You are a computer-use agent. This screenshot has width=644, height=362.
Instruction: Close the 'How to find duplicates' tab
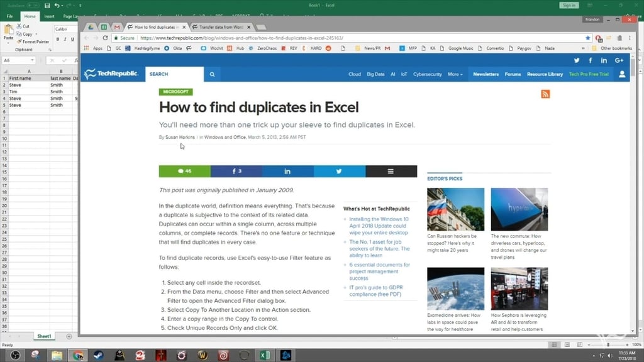184,27
